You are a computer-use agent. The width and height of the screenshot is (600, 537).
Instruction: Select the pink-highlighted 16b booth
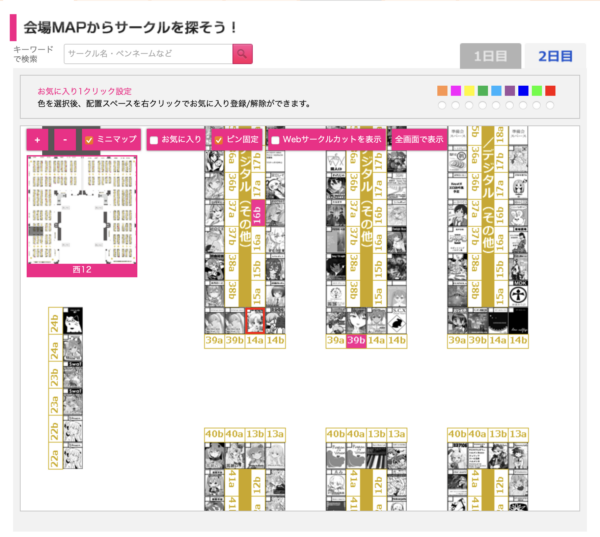coord(258,213)
